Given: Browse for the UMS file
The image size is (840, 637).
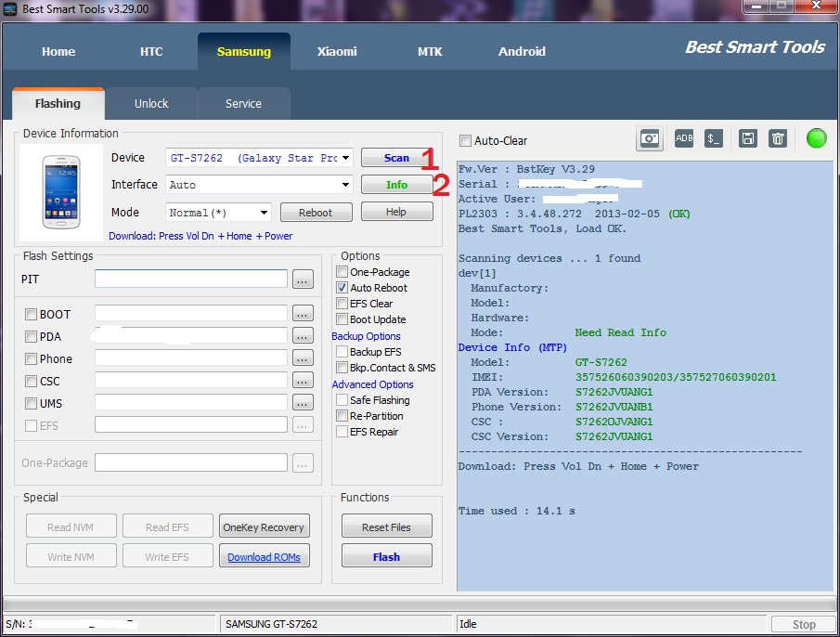Looking at the screenshot, I should [303, 403].
